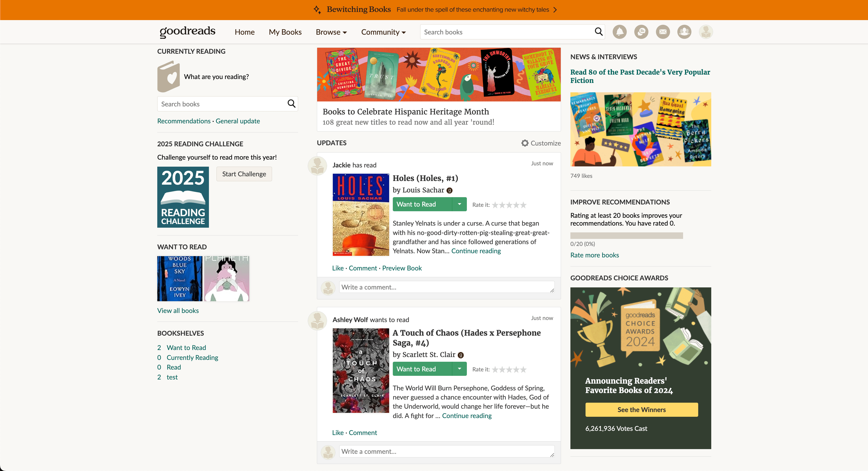
Task: Open the group discussions speech-bubble icon
Action: 641,32
